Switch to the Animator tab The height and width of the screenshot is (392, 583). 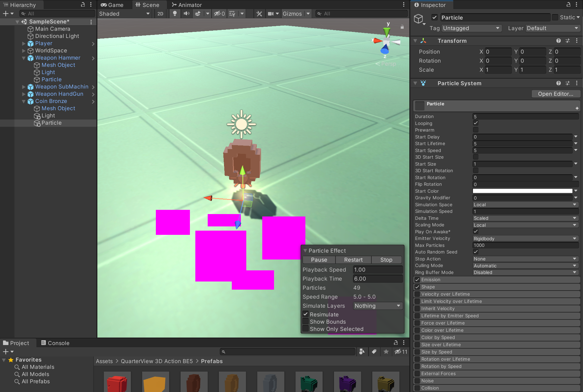(187, 5)
